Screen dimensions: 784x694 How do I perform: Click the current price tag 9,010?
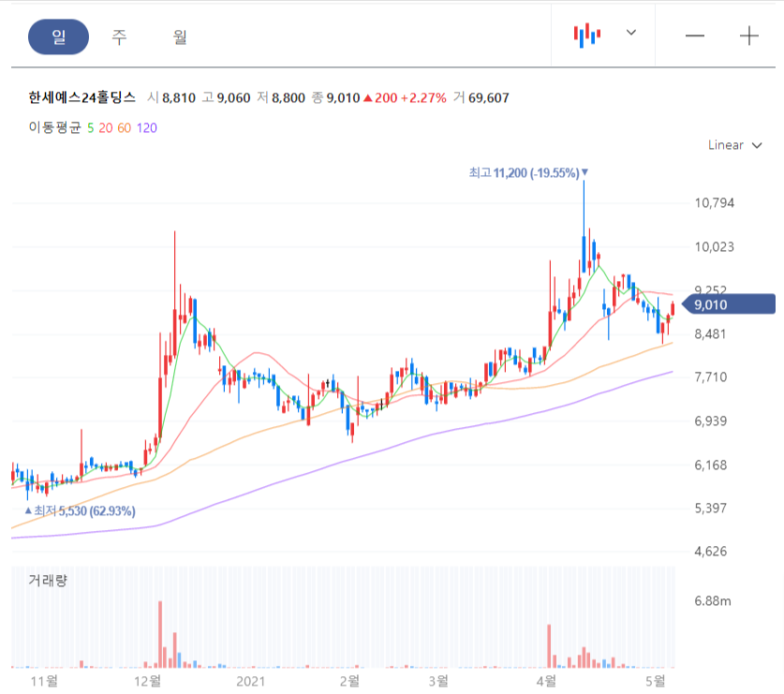point(729,304)
